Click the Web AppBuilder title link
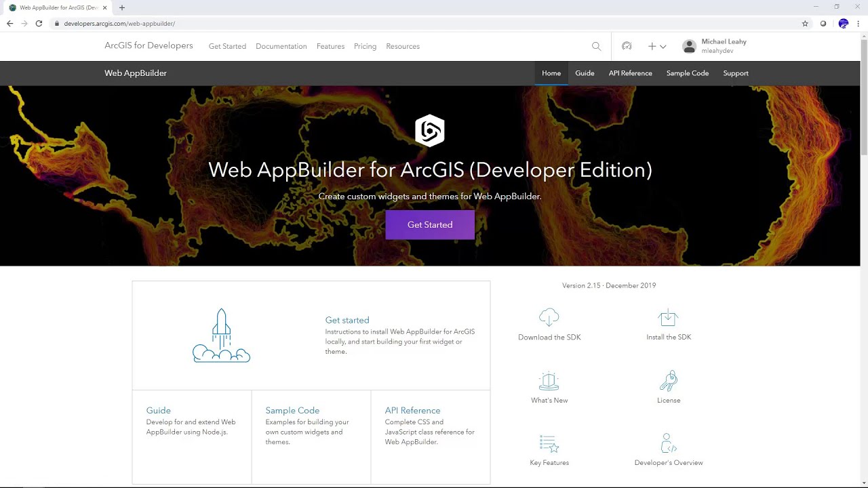This screenshot has height=488, width=868. [x=136, y=73]
